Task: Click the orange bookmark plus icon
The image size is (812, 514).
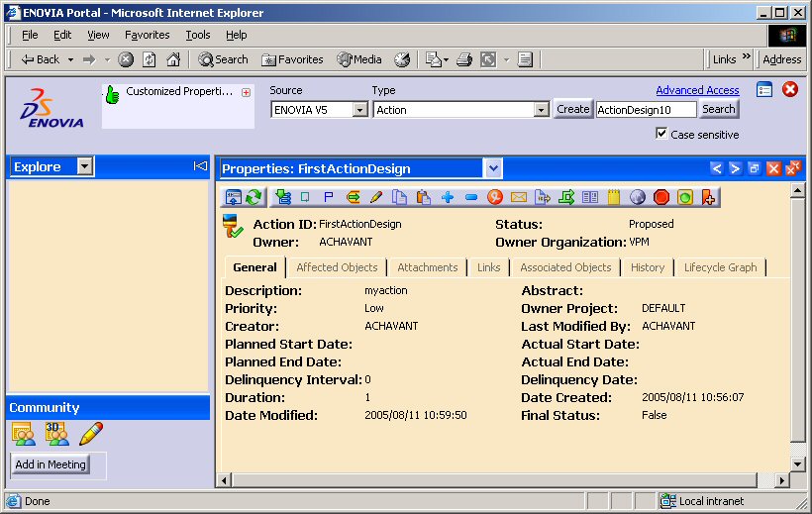Action: tap(708, 197)
